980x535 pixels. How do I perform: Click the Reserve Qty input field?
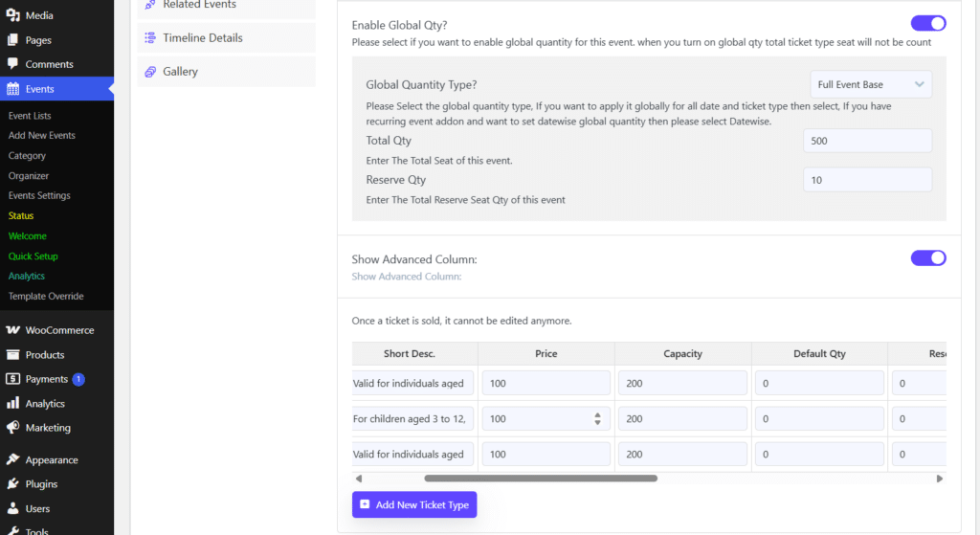866,180
